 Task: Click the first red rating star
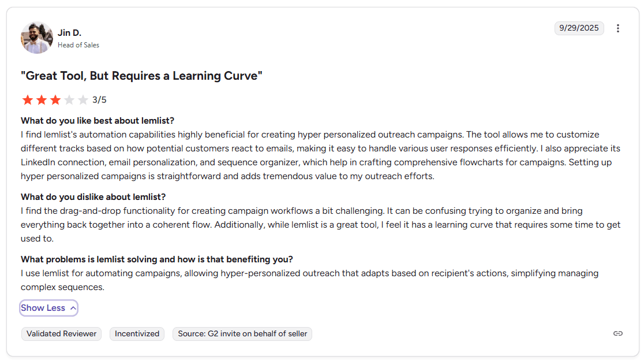[x=28, y=100]
